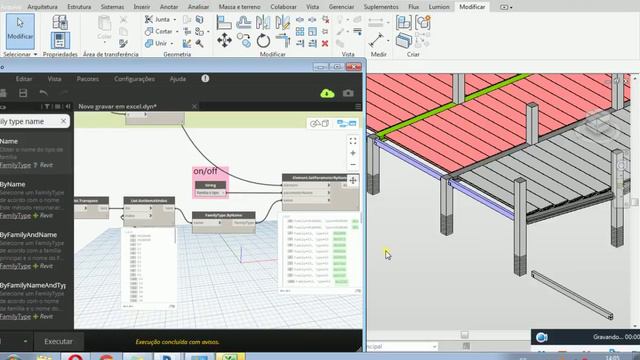Select the Copy tool icon
The image size is (640, 360).
tap(244, 40)
